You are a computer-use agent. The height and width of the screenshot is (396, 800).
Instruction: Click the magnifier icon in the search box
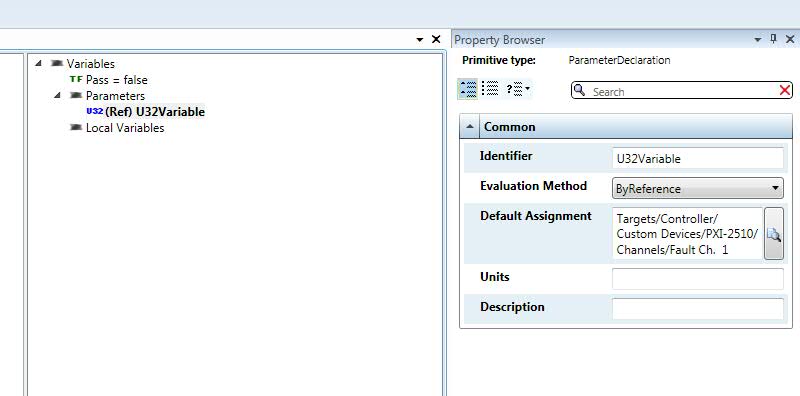coord(579,90)
